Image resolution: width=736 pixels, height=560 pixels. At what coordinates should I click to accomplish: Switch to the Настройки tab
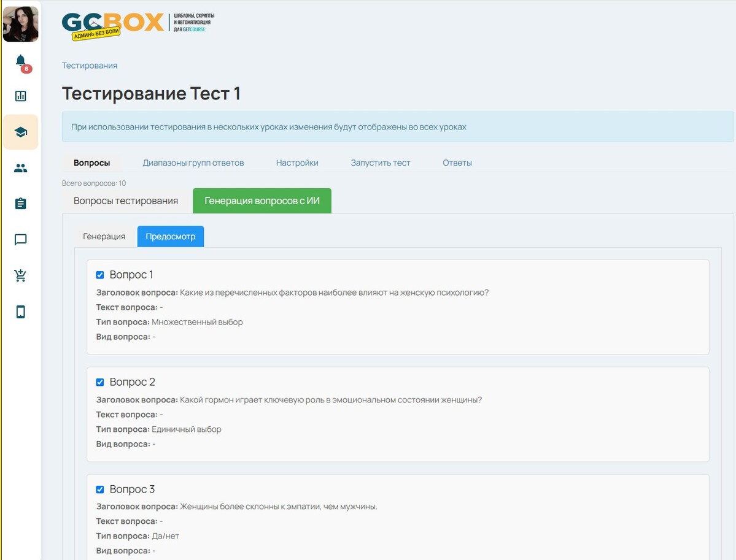[297, 163]
